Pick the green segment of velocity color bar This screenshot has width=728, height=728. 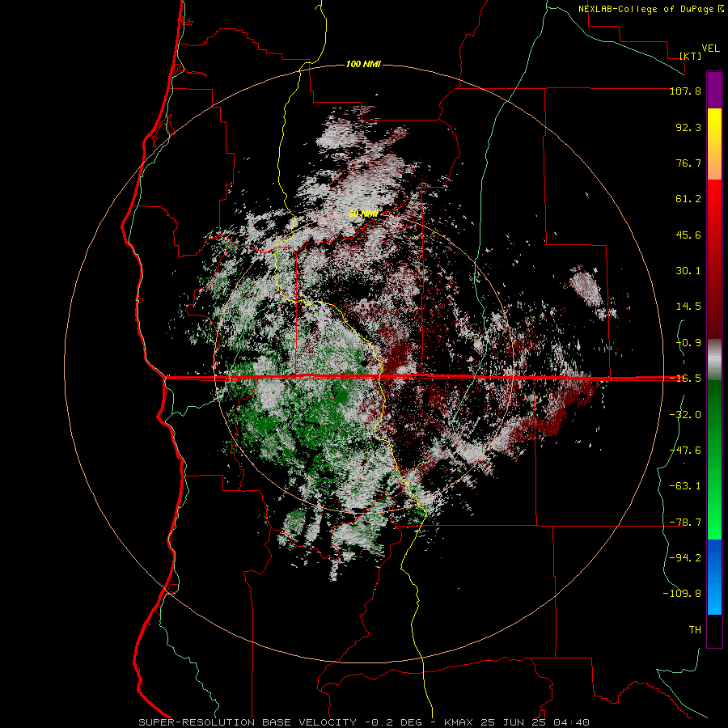[714, 459]
